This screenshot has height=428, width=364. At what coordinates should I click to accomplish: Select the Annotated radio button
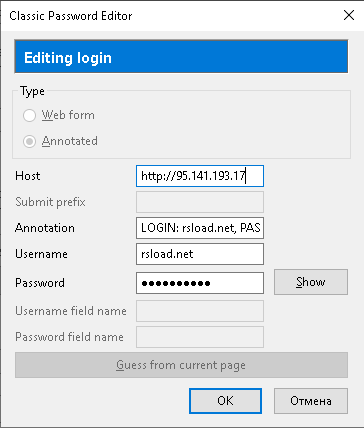pos(29,141)
